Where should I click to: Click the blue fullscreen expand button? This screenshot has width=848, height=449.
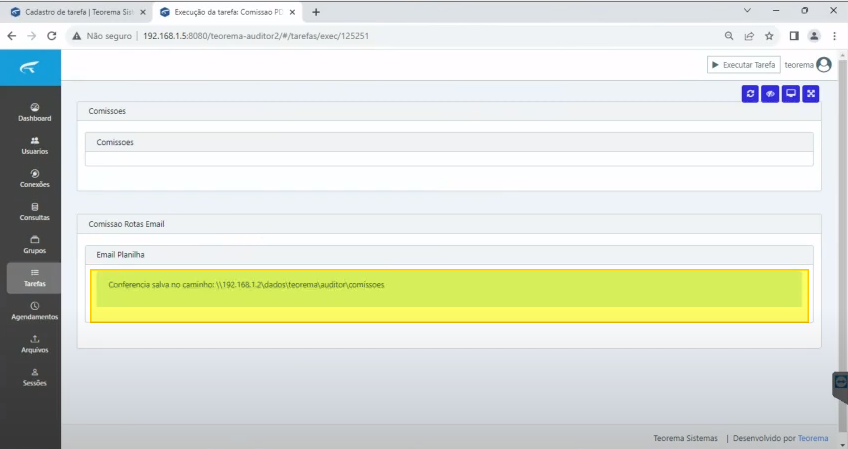[811, 94]
